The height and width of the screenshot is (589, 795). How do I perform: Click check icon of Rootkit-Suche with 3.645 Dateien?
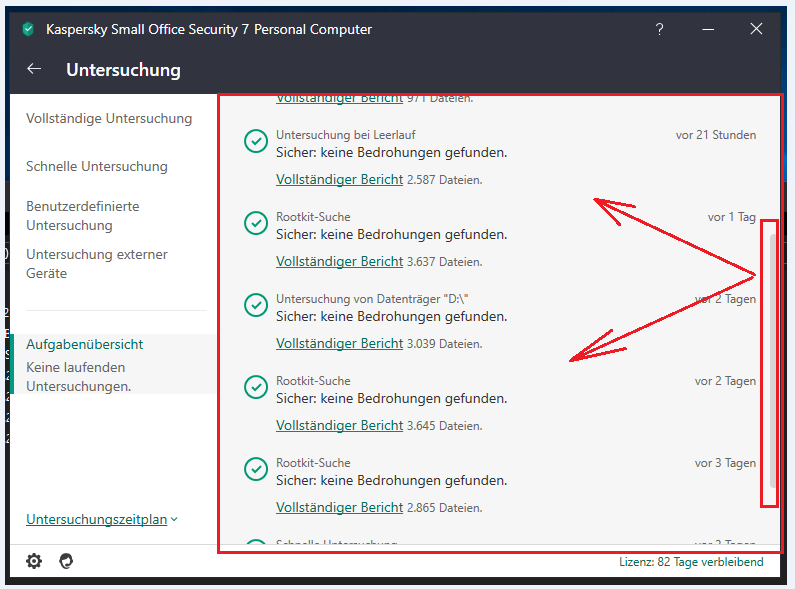(256, 387)
